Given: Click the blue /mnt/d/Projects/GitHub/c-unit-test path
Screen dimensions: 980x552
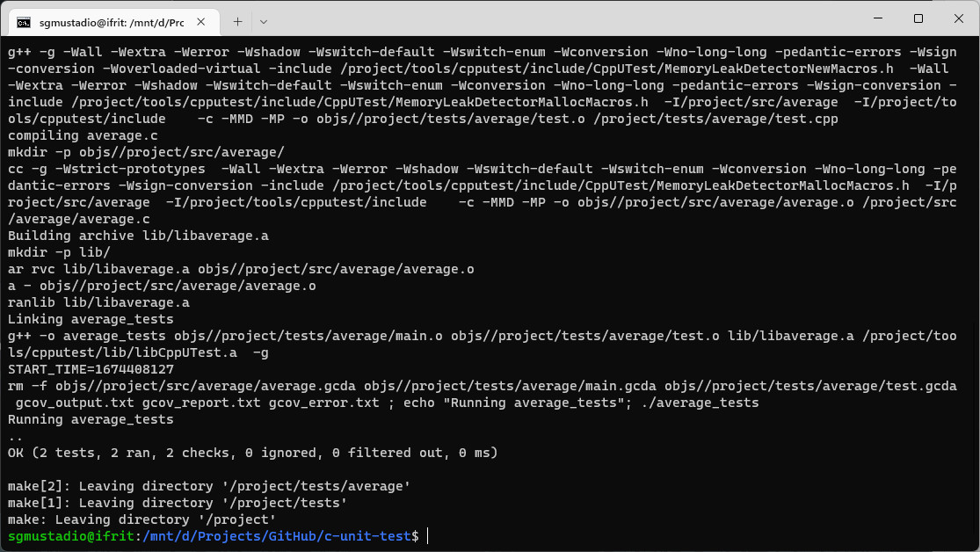Looking at the screenshot, I should (281, 536).
